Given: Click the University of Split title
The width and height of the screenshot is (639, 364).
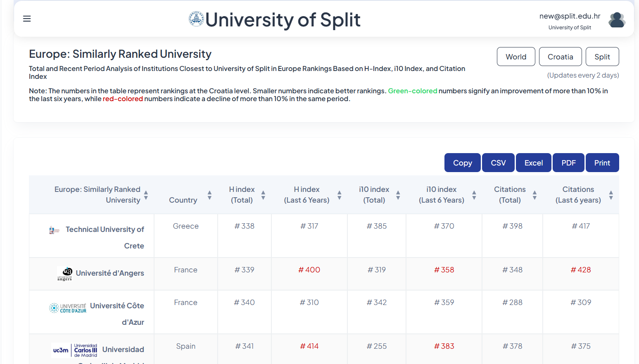Looking at the screenshot, I should [x=283, y=20].
